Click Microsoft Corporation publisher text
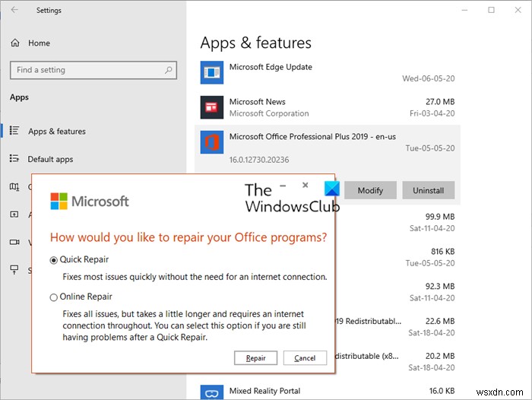 269,113
